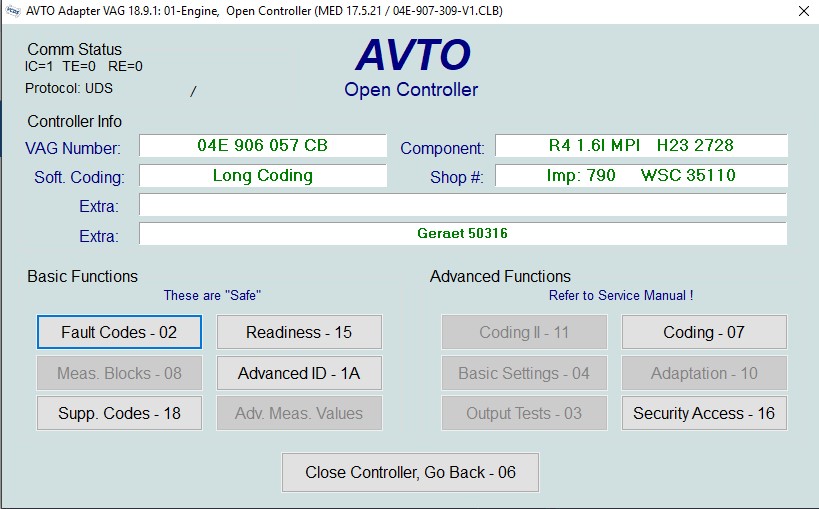Click the Controller Info label
The width and height of the screenshot is (819, 509).
[x=74, y=121]
